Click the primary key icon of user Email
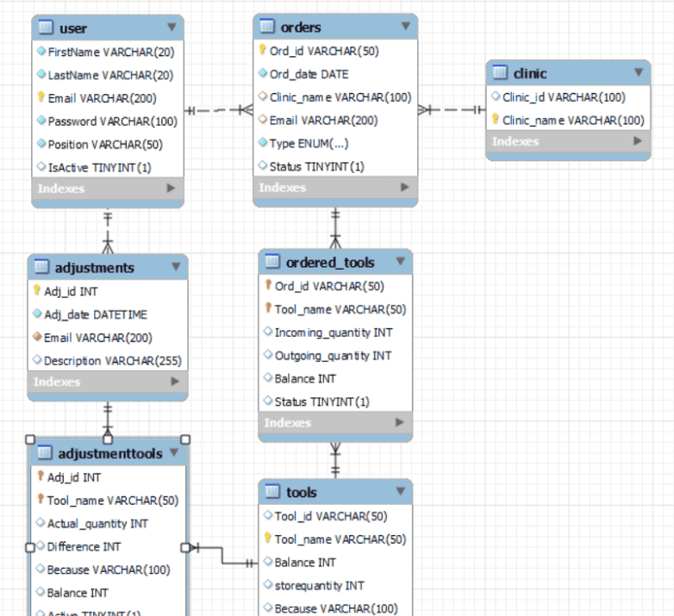 (41, 97)
